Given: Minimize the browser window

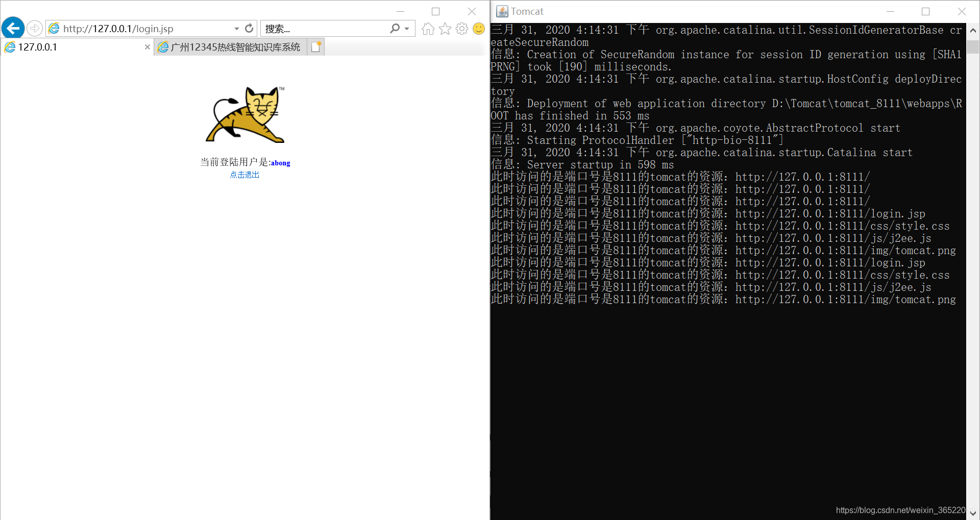Looking at the screenshot, I should tap(401, 11).
